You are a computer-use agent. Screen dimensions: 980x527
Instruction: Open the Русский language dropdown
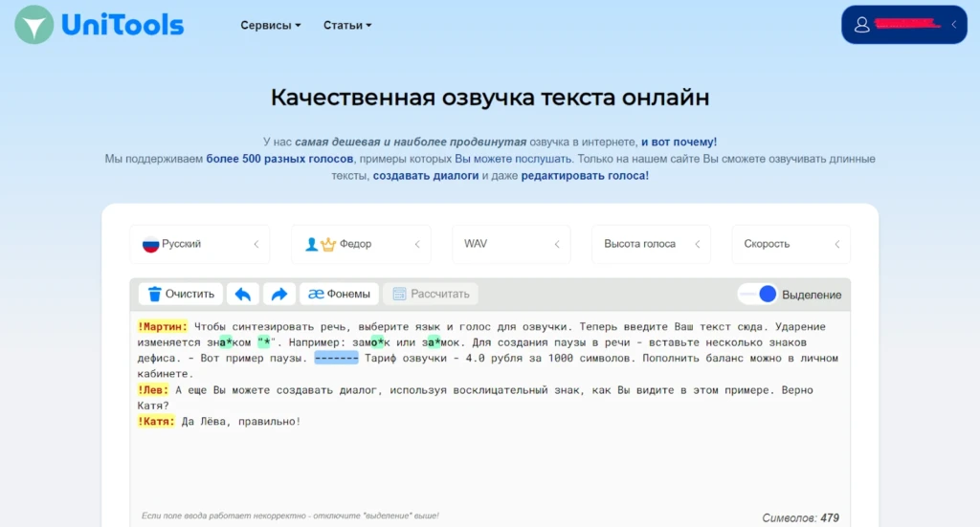click(200, 244)
